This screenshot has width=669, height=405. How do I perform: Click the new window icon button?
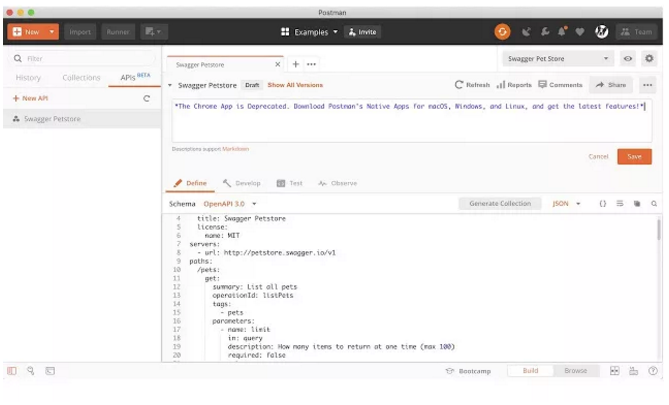point(154,32)
